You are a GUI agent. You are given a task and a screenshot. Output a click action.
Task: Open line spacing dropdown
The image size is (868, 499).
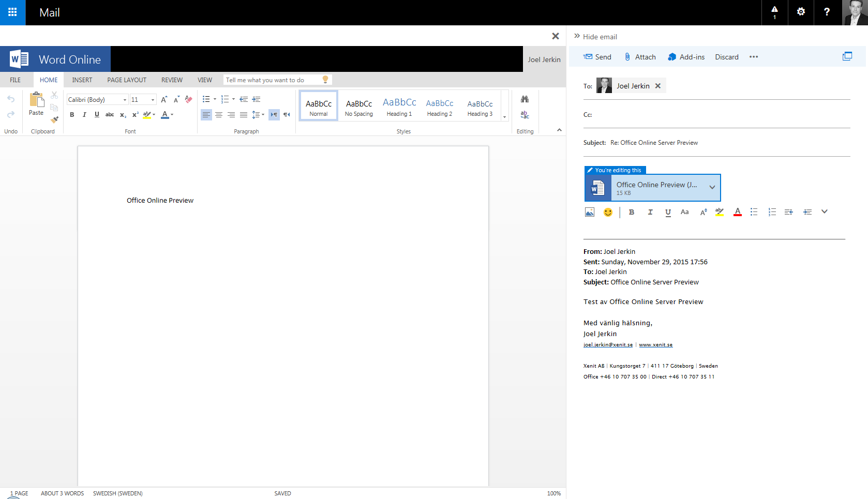point(258,115)
